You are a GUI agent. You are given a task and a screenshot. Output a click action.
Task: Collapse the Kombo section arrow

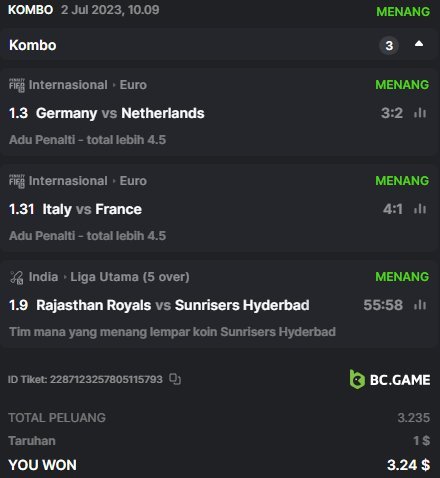(x=419, y=44)
